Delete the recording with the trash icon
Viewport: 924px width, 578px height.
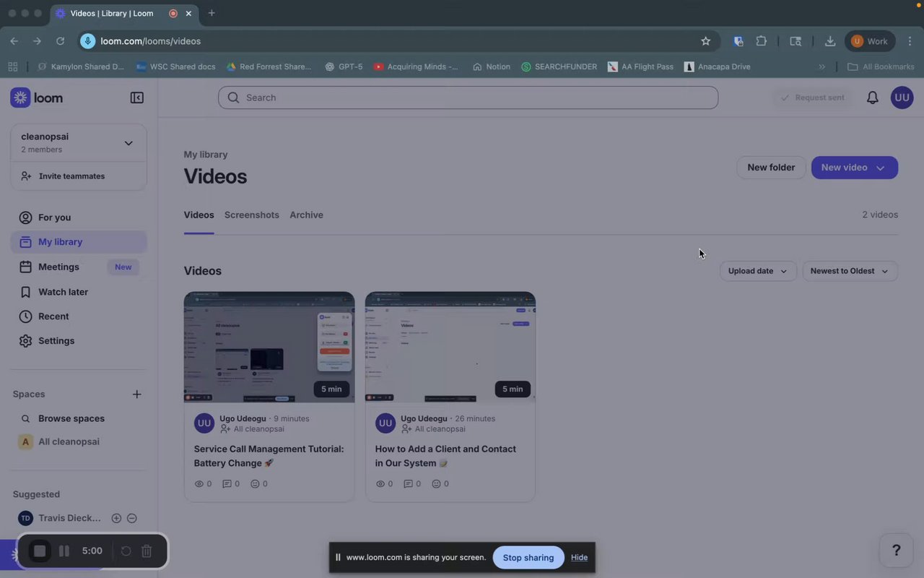[x=147, y=551]
